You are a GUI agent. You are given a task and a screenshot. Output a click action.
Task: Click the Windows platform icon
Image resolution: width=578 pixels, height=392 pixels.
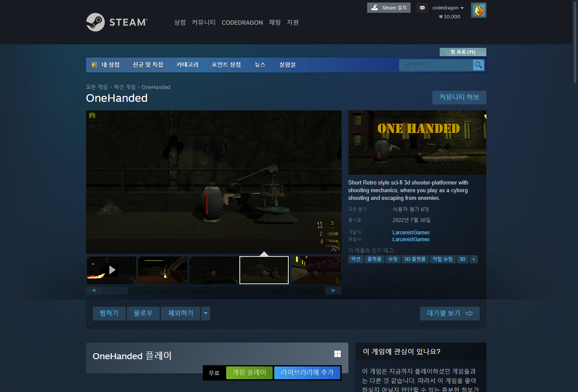pyautogui.click(x=337, y=354)
